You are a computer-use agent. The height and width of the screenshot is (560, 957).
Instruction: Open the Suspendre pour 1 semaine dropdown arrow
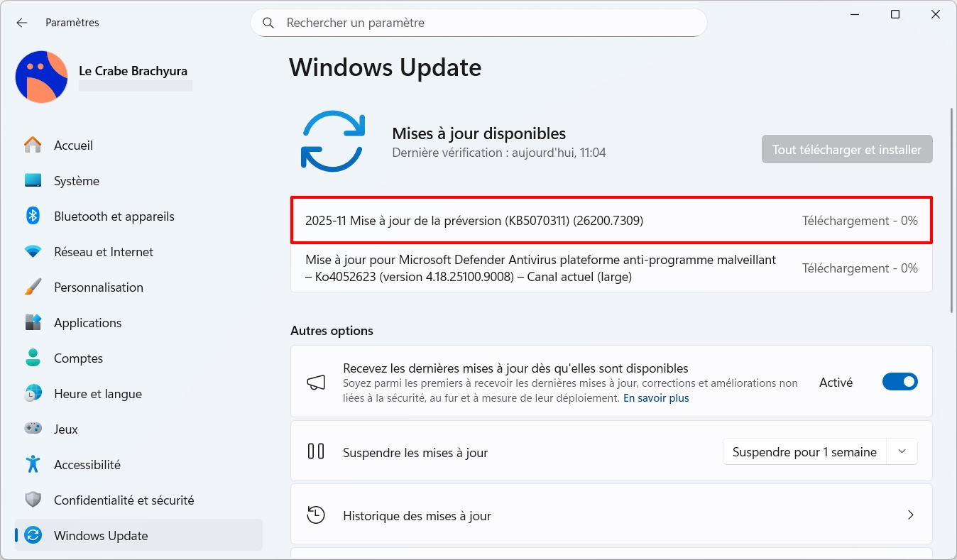(x=902, y=452)
